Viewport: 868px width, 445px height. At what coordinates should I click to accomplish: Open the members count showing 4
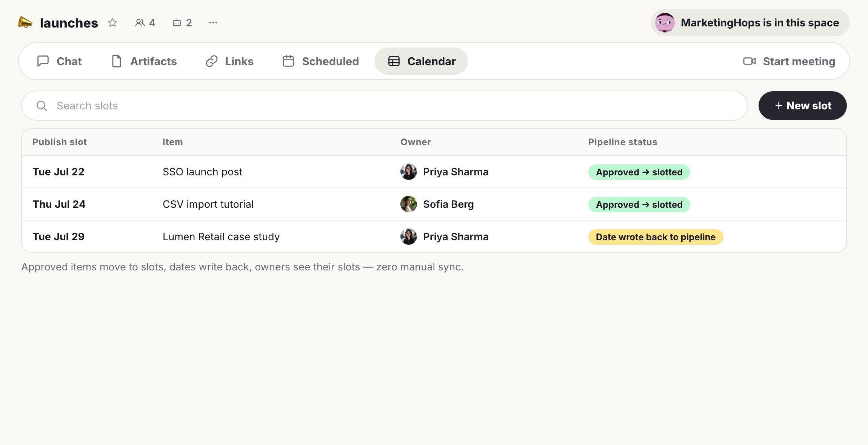[145, 23]
